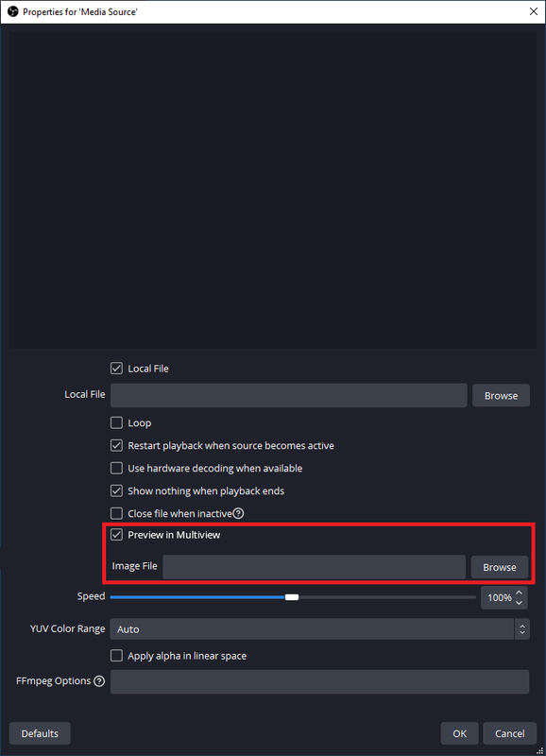Image resolution: width=546 pixels, height=756 pixels.
Task: Open the YUV Color Range dropdown
Action: 319,629
